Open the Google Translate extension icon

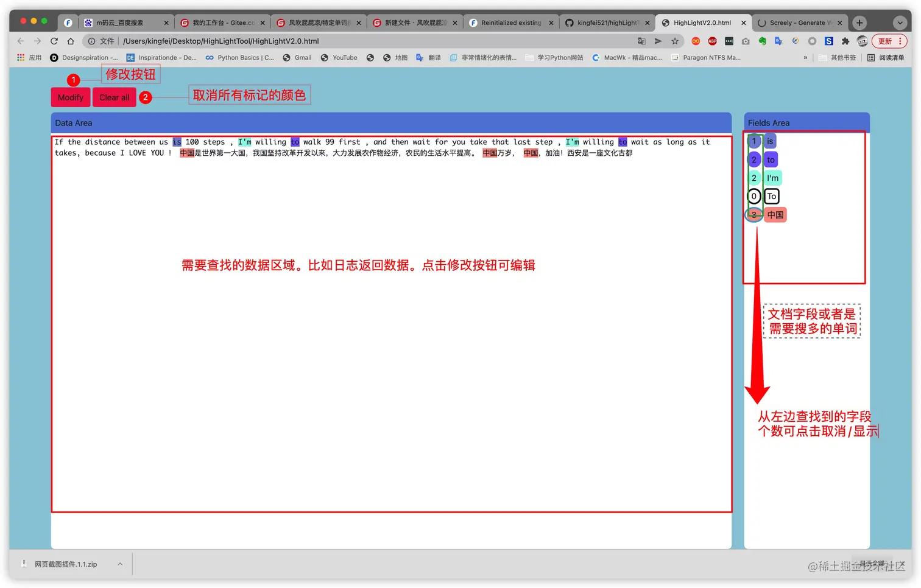click(x=778, y=41)
